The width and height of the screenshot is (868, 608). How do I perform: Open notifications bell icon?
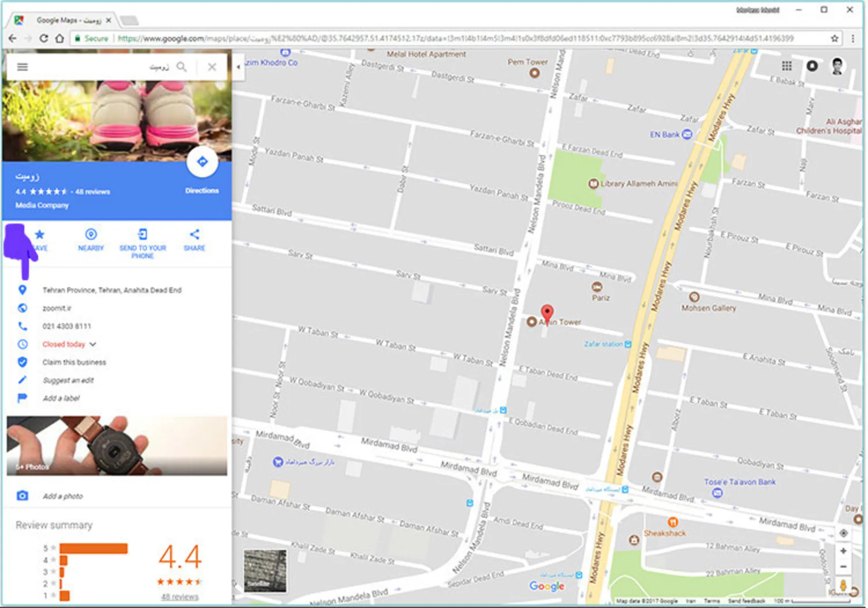812,66
